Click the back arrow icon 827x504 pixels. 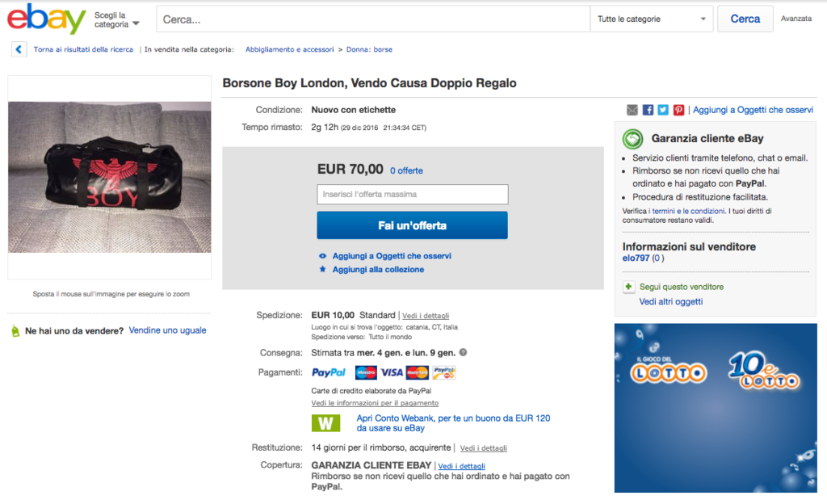tap(19, 49)
